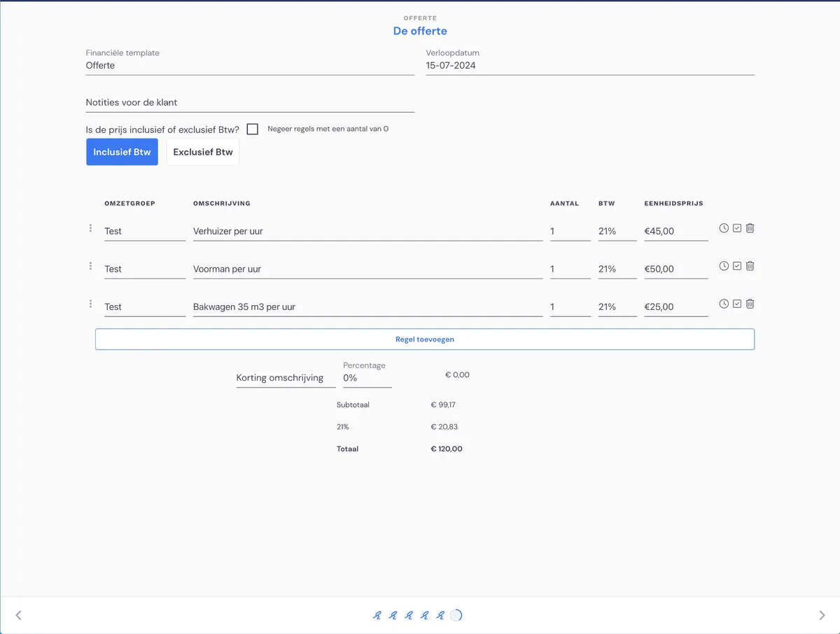Click the AANTAL column header
Image resolution: width=840 pixels, height=634 pixels.
(x=564, y=204)
